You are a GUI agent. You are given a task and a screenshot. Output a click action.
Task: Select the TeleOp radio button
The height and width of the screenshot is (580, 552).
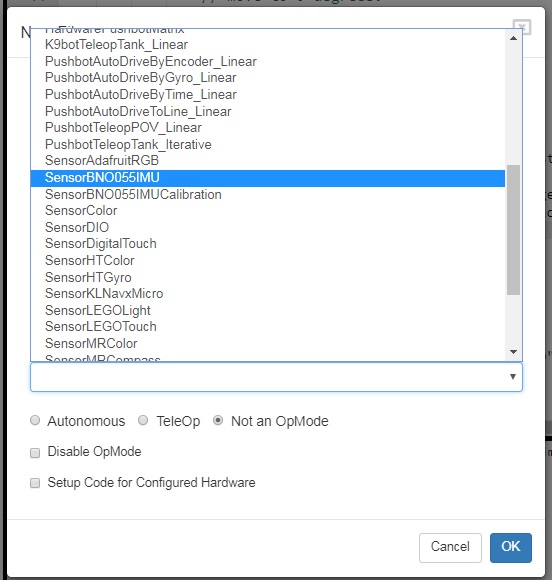click(143, 420)
